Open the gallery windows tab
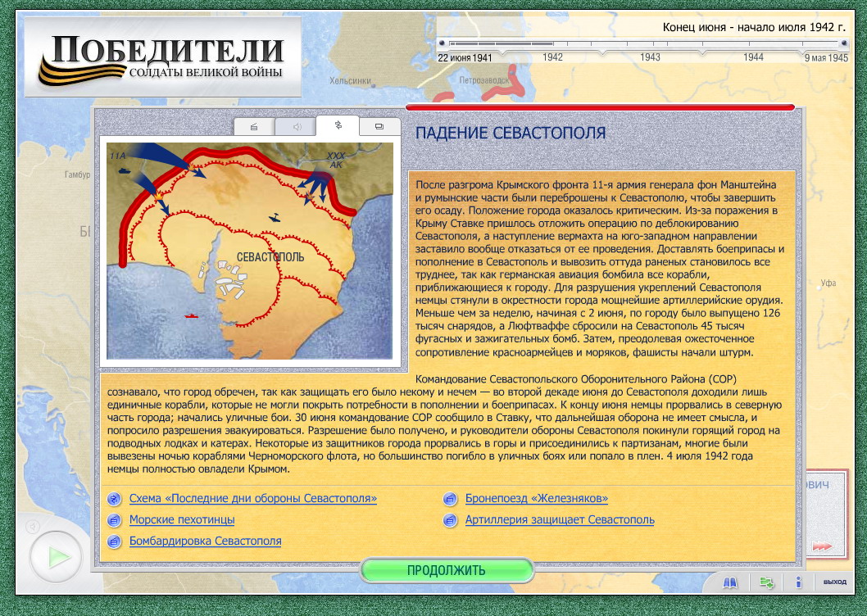Image resolution: width=867 pixels, height=616 pixels. pyautogui.click(x=379, y=127)
